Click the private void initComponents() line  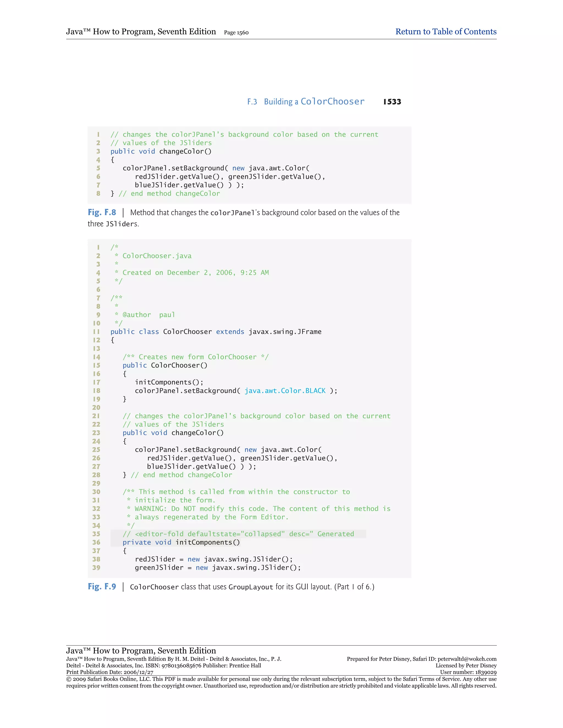pyautogui.click(x=181, y=542)
